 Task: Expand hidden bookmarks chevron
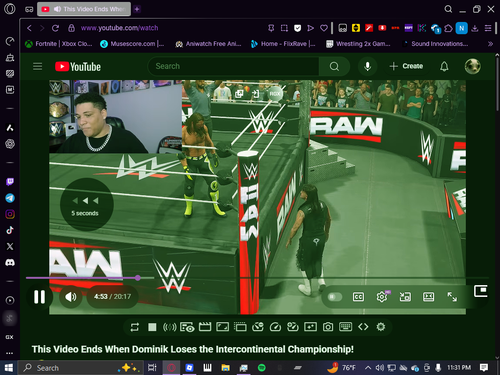(490, 44)
